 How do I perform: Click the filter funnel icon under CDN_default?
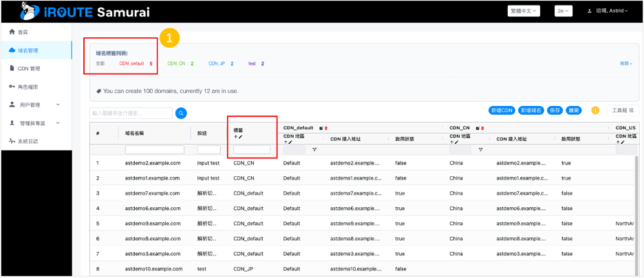[314, 149]
